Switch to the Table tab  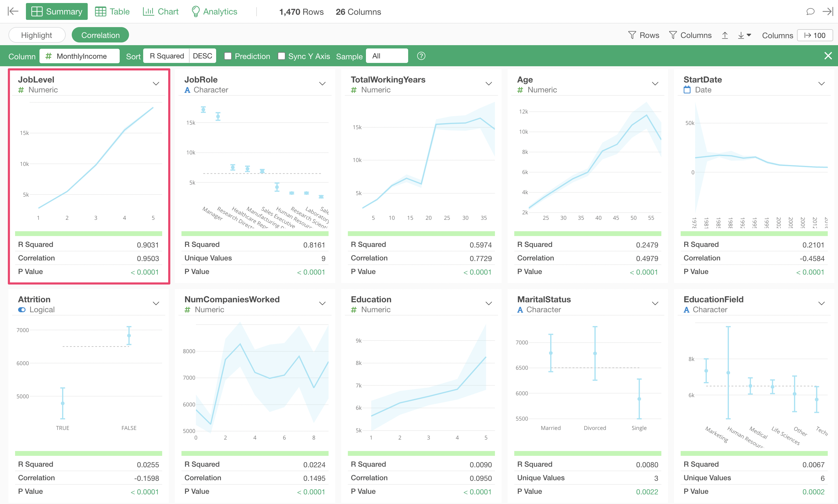coord(112,11)
